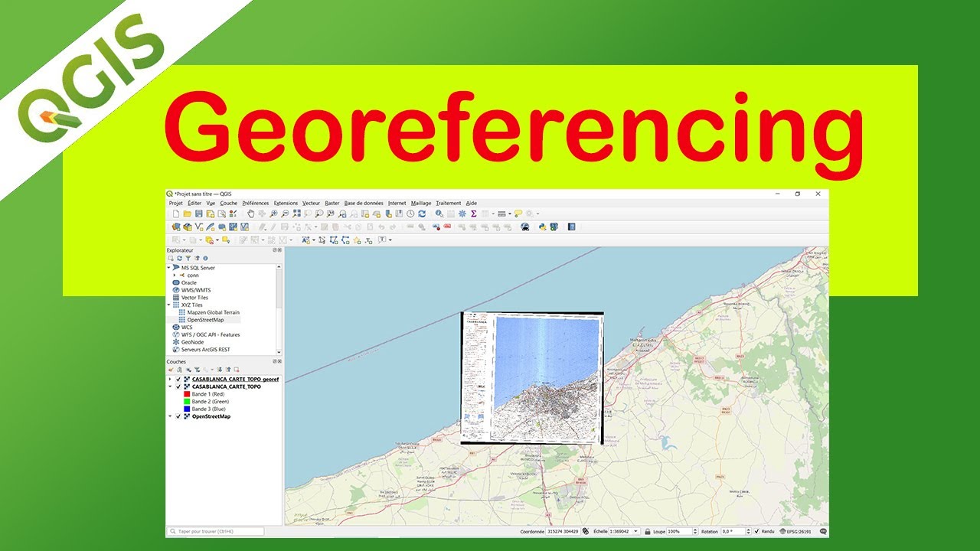The width and height of the screenshot is (980, 551).
Task: Select the Add text annotation label tool
Action: coord(381,240)
